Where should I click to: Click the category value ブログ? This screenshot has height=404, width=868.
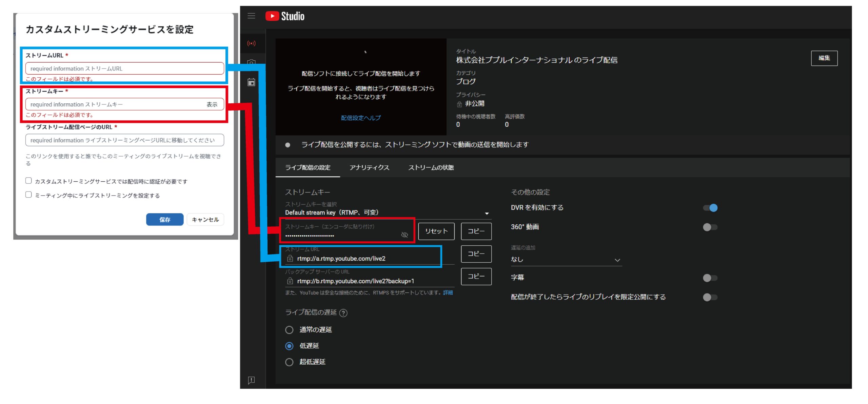click(x=466, y=82)
